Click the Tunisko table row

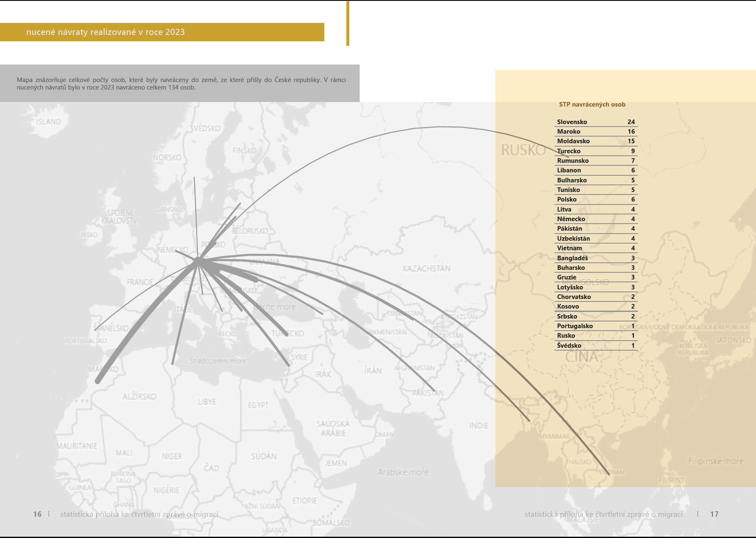click(x=595, y=190)
